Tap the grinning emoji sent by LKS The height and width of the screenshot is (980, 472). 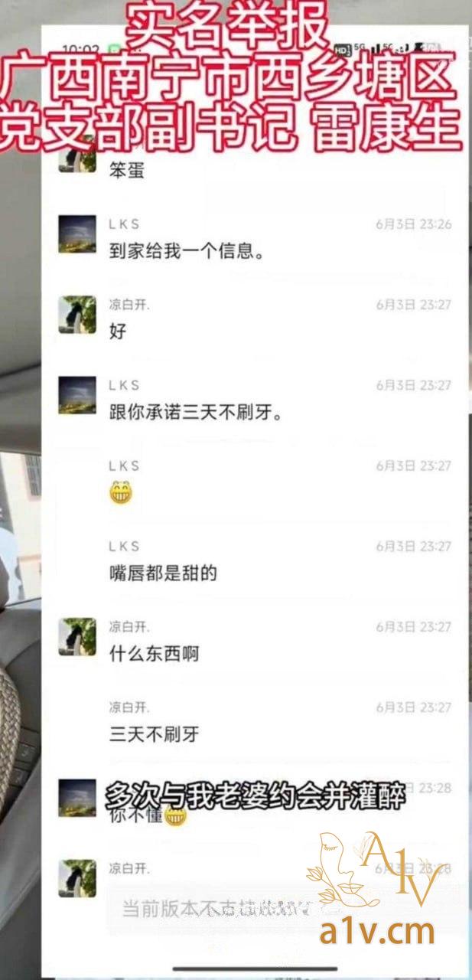click(x=120, y=493)
